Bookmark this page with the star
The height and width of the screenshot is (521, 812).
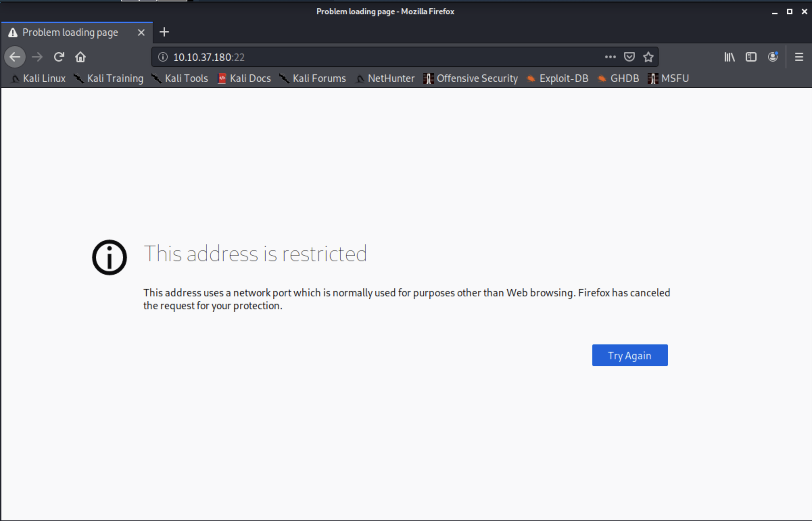[648, 57]
